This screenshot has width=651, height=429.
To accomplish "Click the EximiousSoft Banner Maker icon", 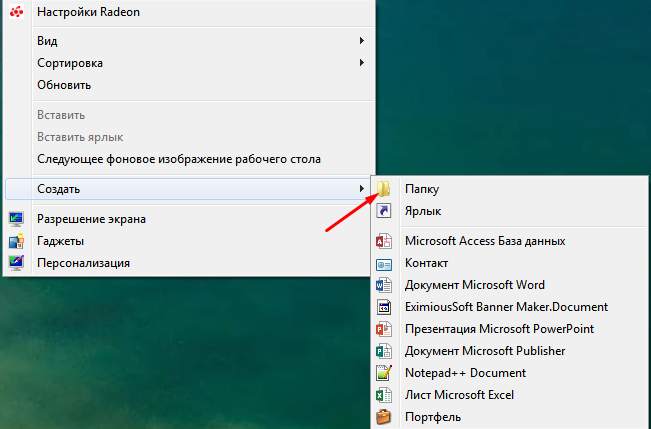I will [x=384, y=307].
